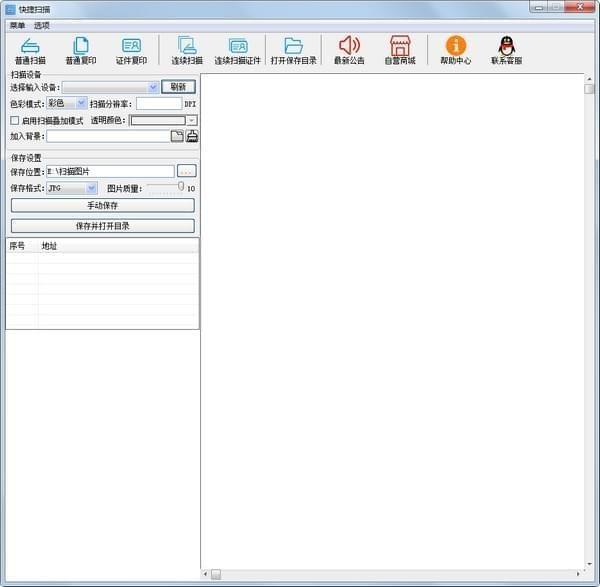The image size is (600, 587).
Task: Open the 透明颜色 transparent color dropdown
Action: tap(192, 121)
